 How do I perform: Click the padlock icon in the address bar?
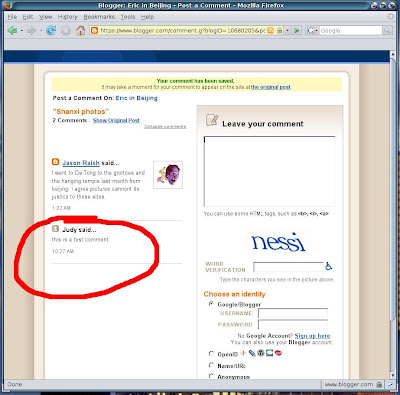(279, 31)
